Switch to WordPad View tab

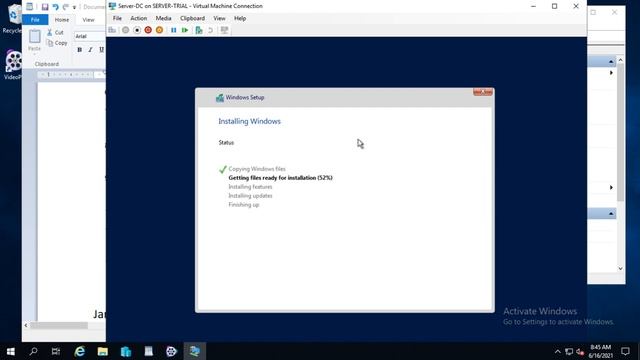88,20
